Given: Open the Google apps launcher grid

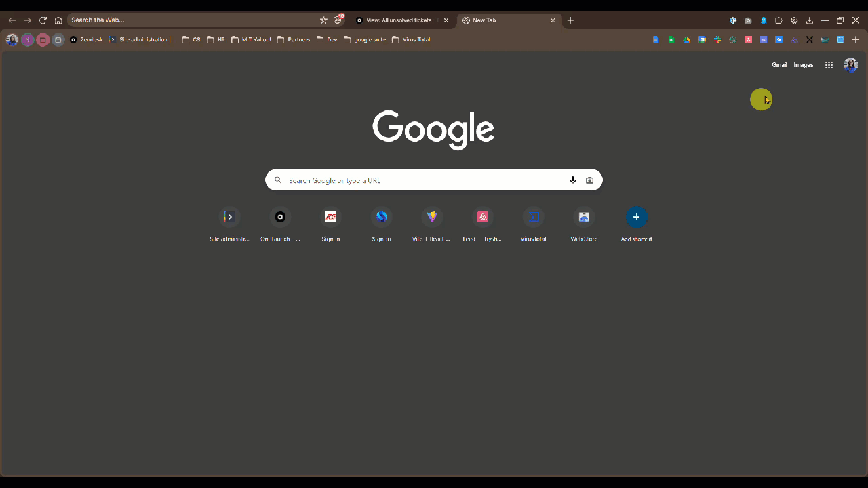Looking at the screenshot, I should point(829,64).
